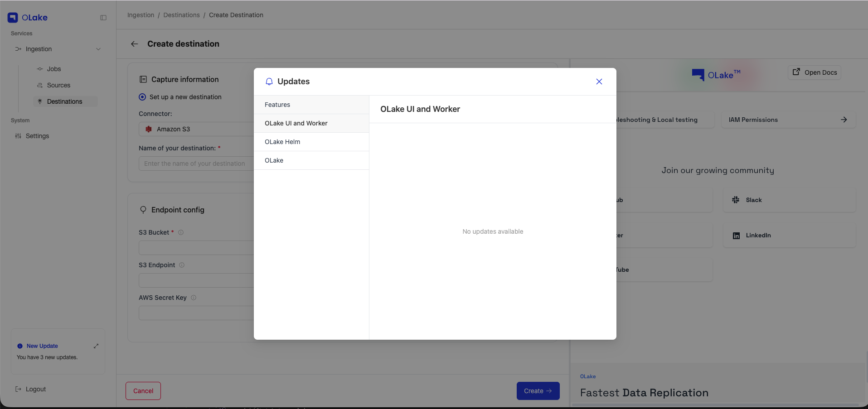Click the OLake logo icon in sidebar

(13, 18)
